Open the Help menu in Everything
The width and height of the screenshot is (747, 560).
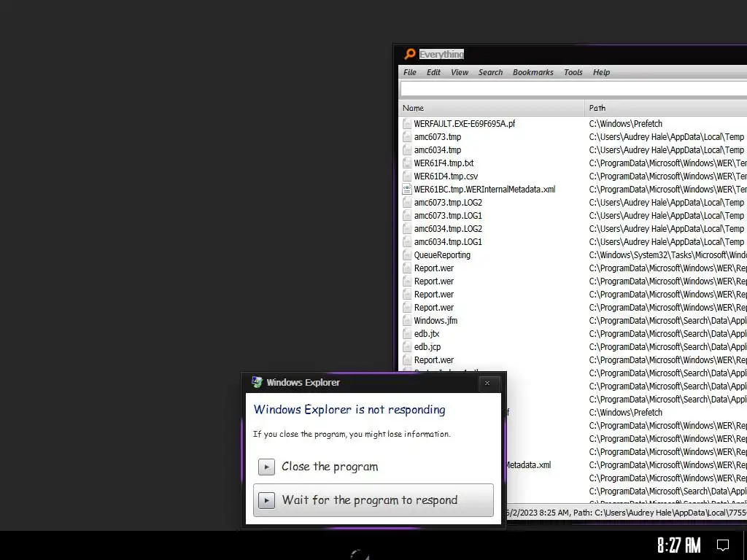pos(601,72)
